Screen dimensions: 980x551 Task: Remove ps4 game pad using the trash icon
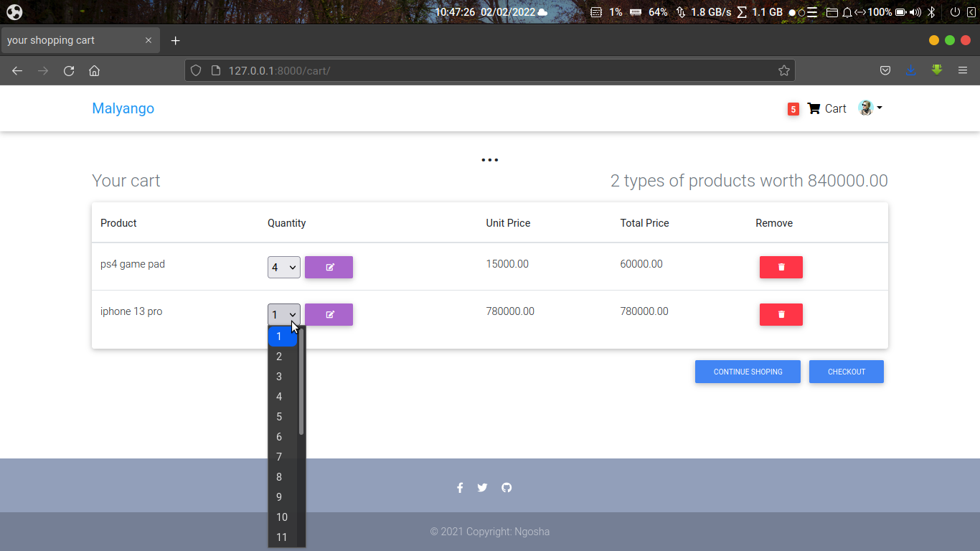781,266
